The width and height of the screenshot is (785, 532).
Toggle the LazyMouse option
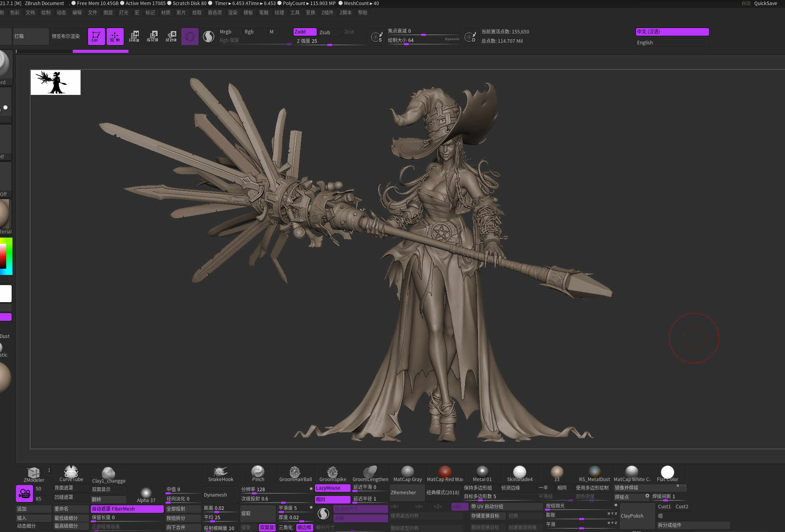(x=333, y=488)
